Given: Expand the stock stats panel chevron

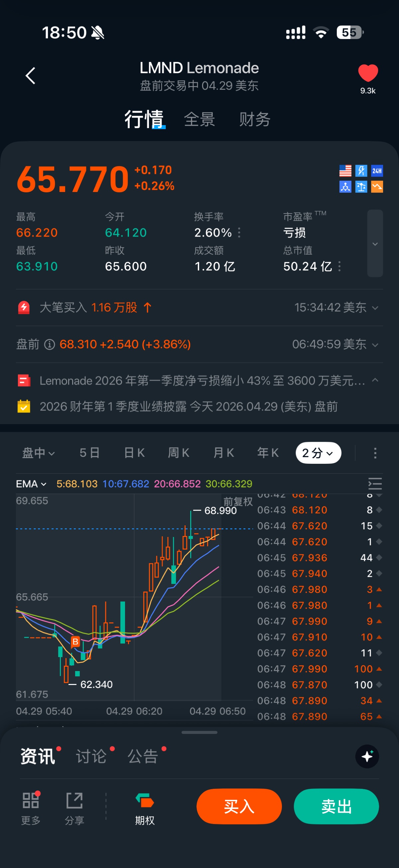Looking at the screenshot, I should tap(375, 244).
